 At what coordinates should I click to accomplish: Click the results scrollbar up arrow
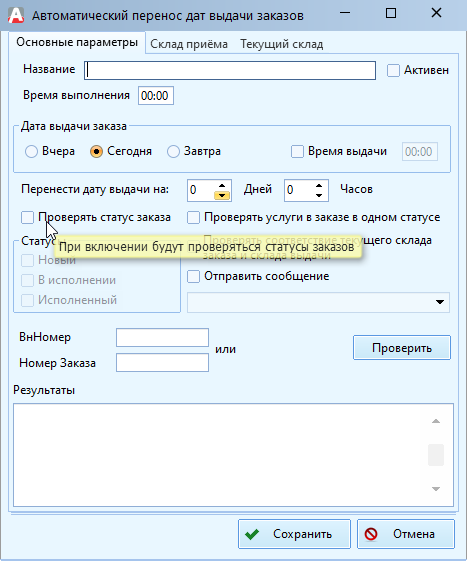pos(436,421)
